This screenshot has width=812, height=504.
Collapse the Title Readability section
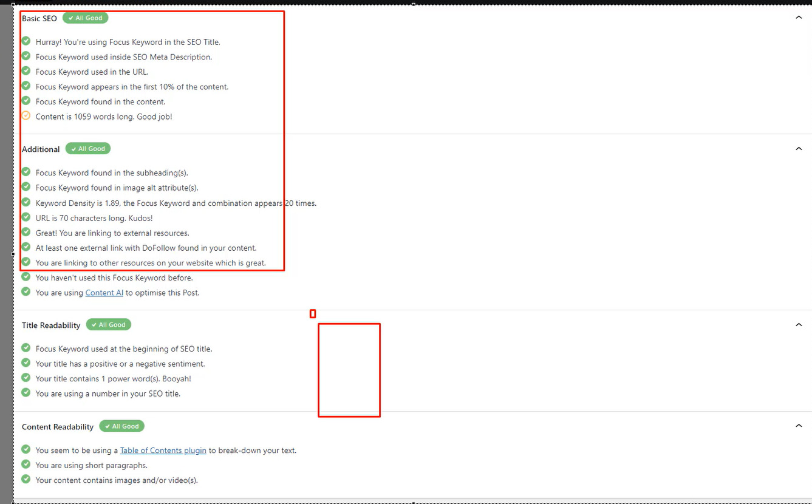click(x=799, y=324)
